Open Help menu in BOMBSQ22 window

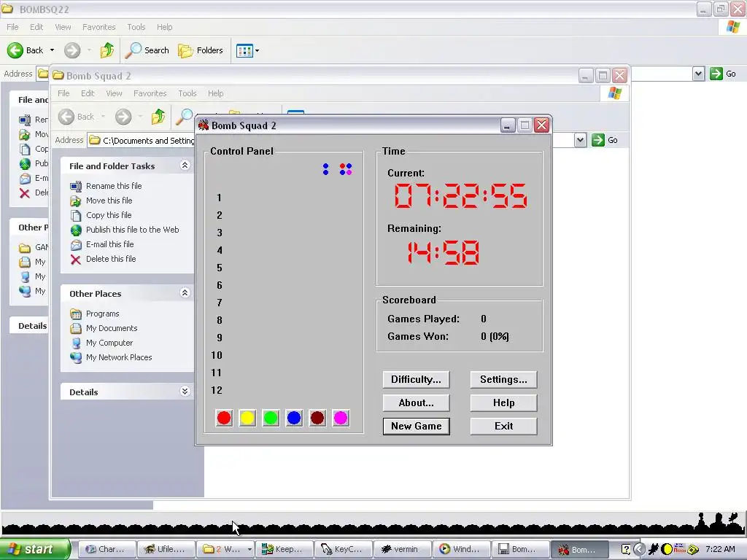tap(164, 27)
